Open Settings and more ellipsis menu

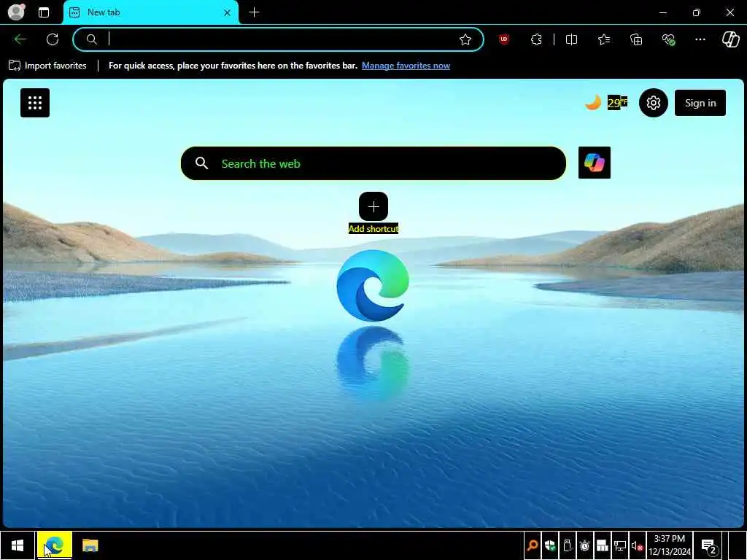[x=700, y=39]
